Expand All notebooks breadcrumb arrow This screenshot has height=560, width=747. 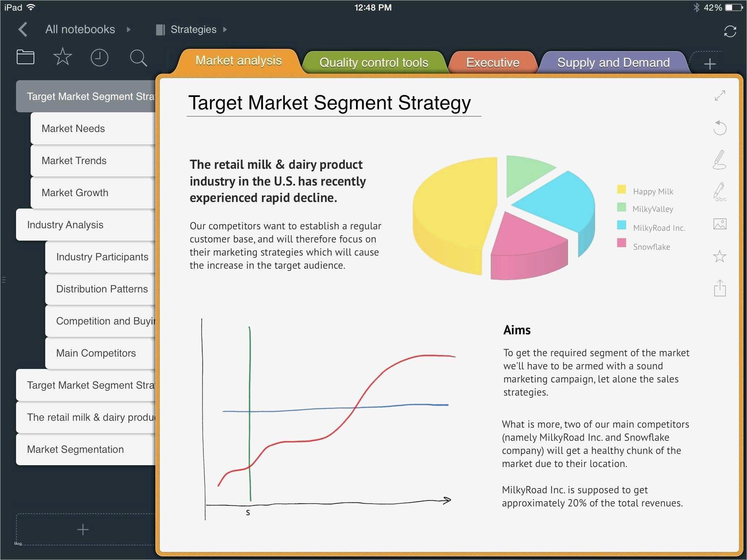(128, 30)
